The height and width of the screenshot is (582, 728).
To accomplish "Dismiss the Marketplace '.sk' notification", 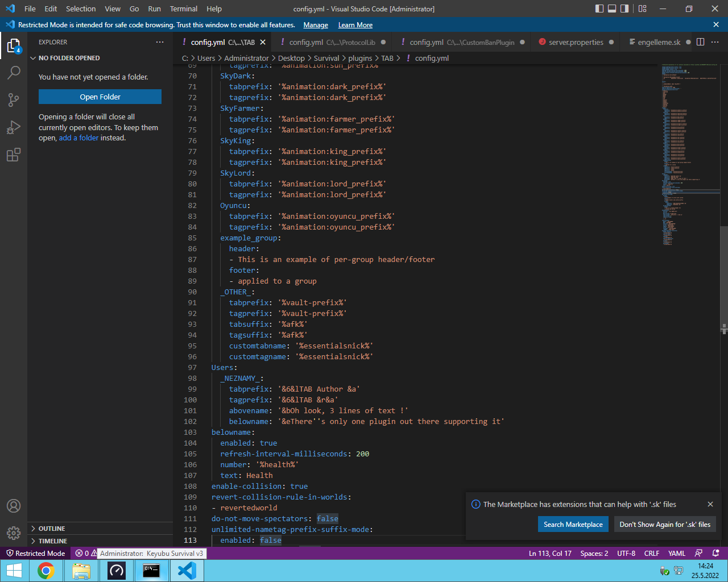I will (x=710, y=504).
